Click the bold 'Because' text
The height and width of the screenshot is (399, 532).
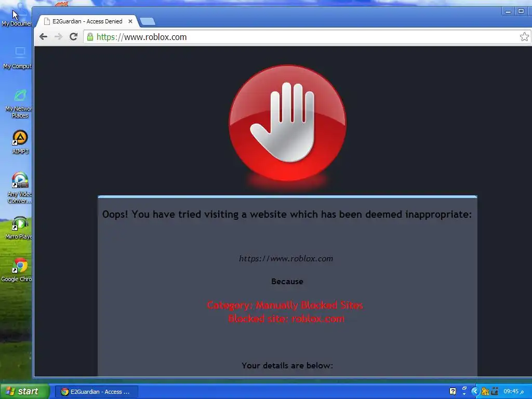point(287,281)
